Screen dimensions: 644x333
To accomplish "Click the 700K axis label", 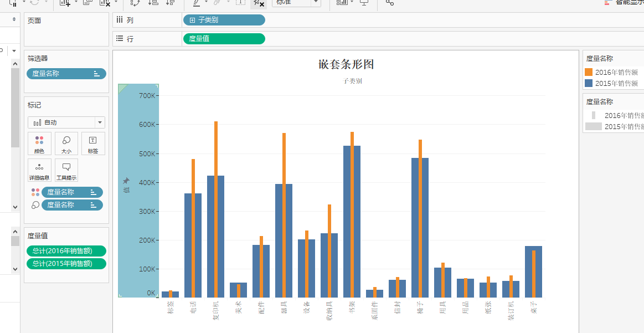I will click(147, 95).
